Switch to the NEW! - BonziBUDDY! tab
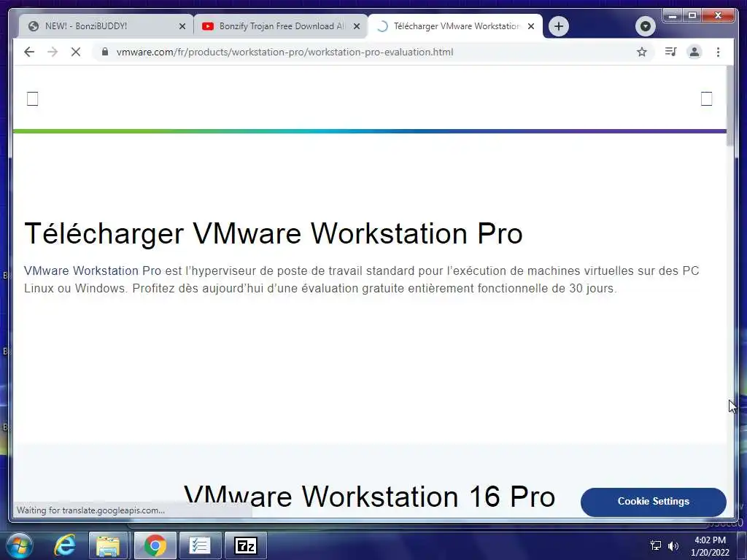747x560 pixels. [x=106, y=26]
